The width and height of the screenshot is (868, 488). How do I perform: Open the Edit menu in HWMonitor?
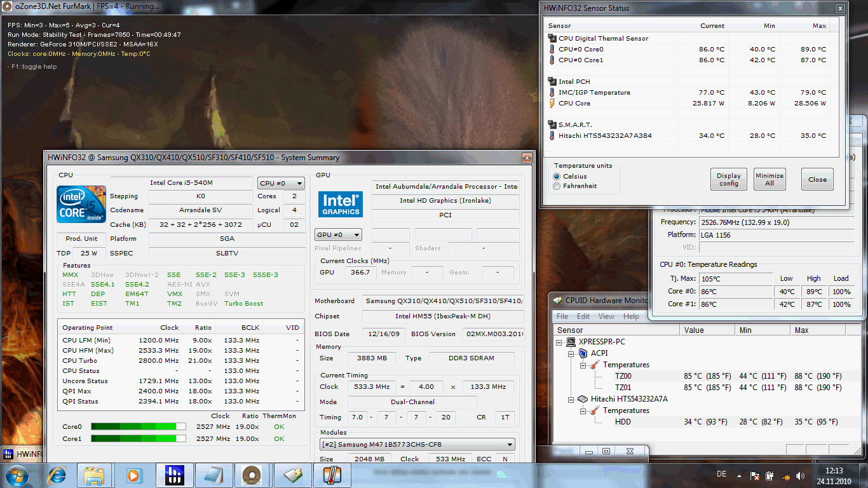click(583, 316)
